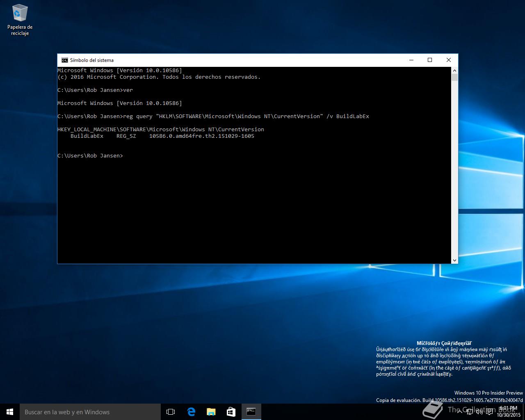The image size is (525, 420).
Task: Click the 'C:\Users\Rob Jansen>ver' line
Action: [95, 90]
